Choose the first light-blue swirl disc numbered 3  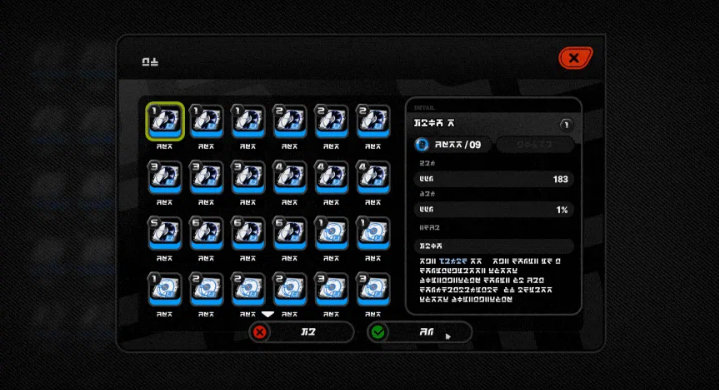tap(332, 289)
